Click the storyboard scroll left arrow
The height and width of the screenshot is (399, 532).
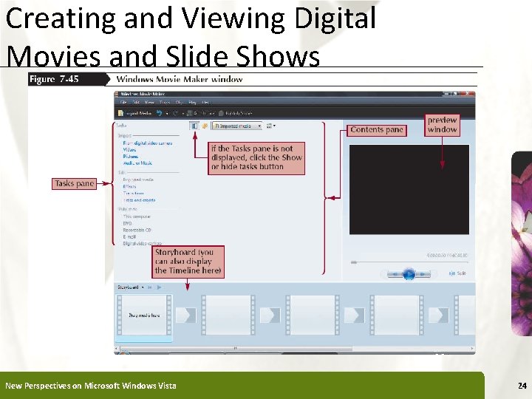(117, 349)
